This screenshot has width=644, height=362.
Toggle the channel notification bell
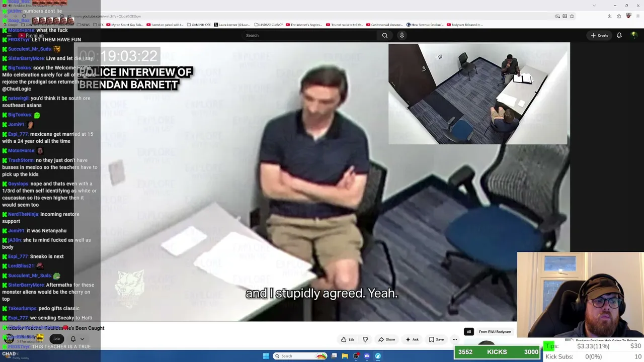click(x=73, y=339)
